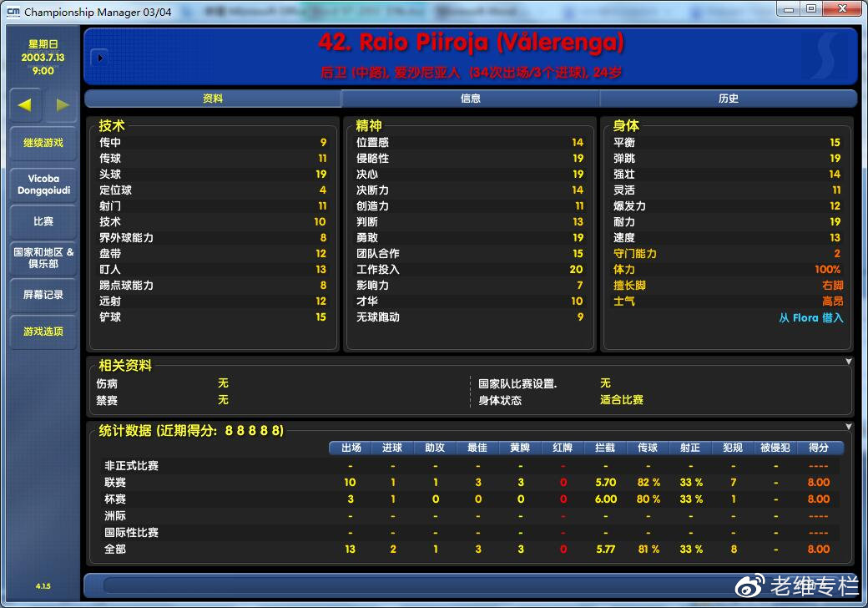Screen dimensions: 868x608
Task: Open the 比赛 sidebar button
Action: point(43,221)
